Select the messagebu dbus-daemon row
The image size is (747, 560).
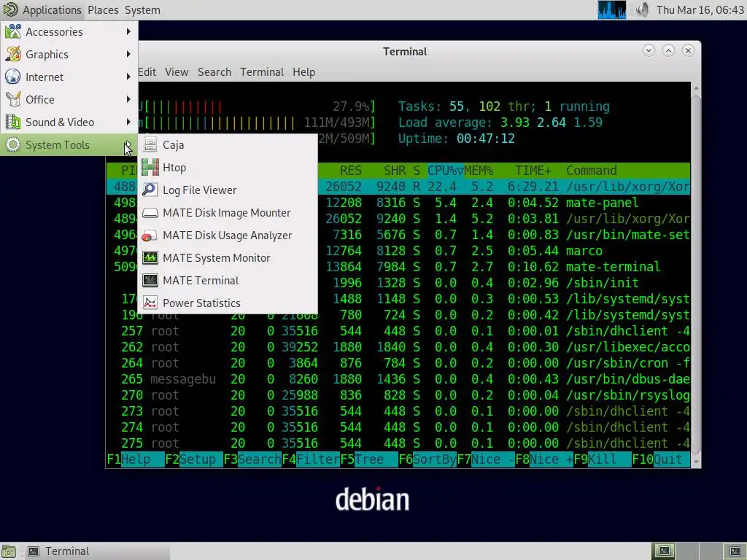pos(398,379)
